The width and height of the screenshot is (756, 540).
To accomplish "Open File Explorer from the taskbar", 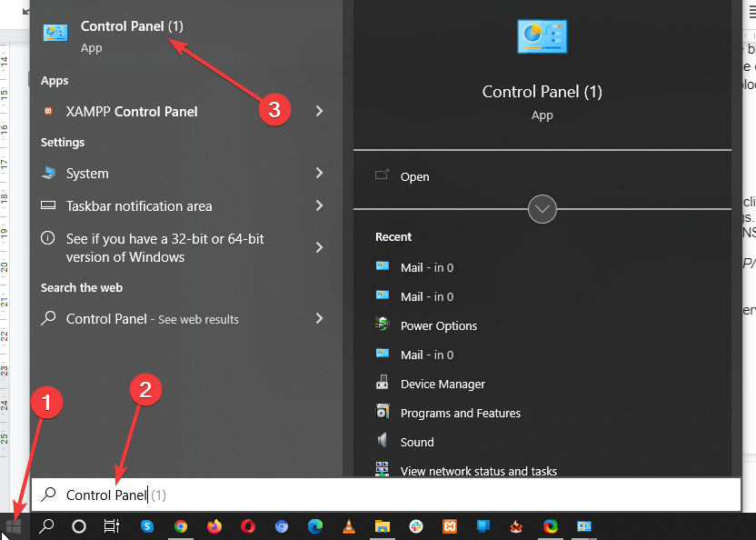I will (382, 526).
